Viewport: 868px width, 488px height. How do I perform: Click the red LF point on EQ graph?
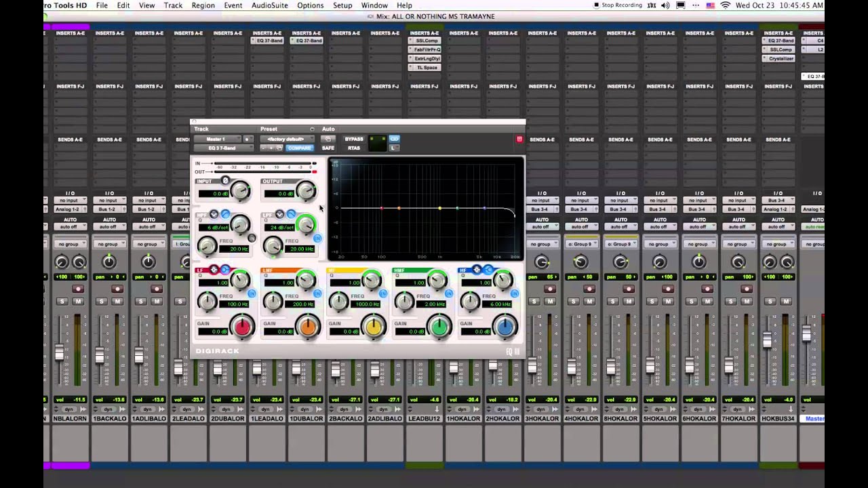pos(382,208)
